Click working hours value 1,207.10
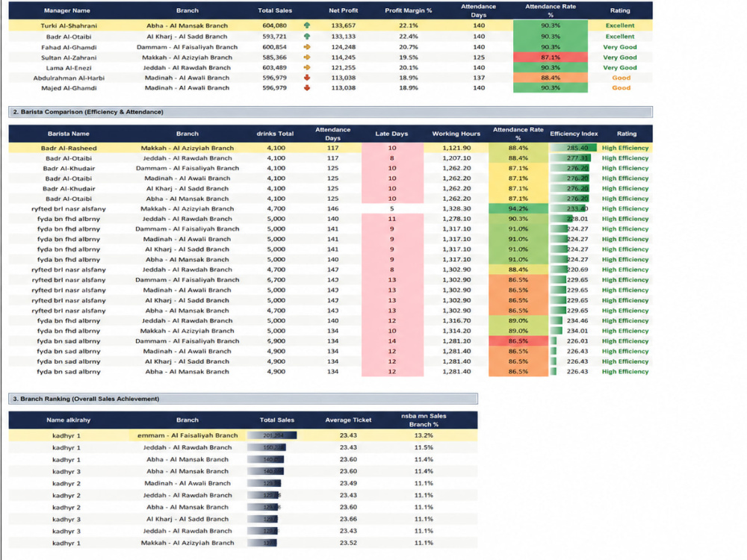Screen dimensions: 747x560 click(x=456, y=158)
